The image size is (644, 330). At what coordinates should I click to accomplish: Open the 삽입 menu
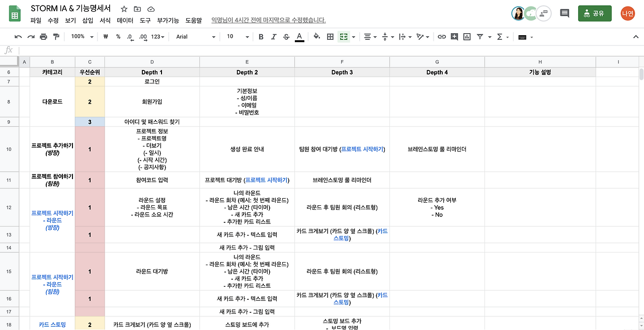pos(88,21)
